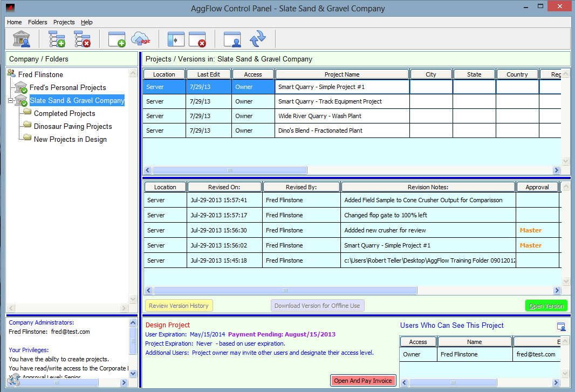Select project Smart Quarry - Simple Project #1
Screen dimensions: 575x392
point(352,87)
